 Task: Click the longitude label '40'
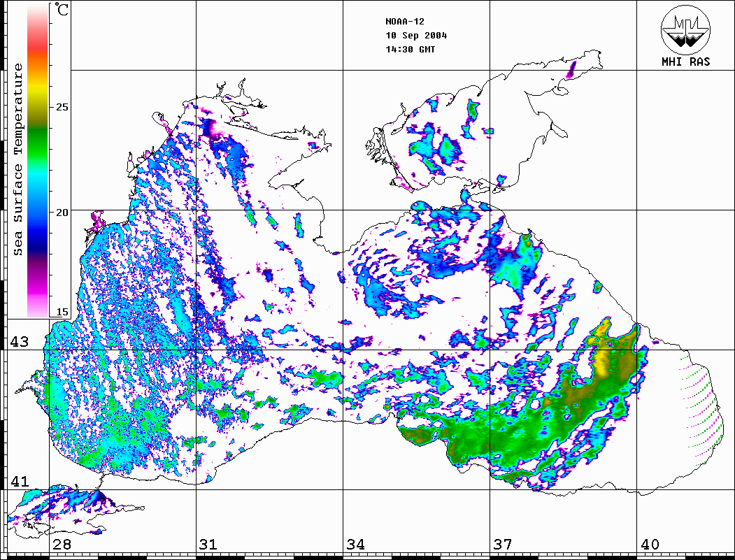click(650, 544)
